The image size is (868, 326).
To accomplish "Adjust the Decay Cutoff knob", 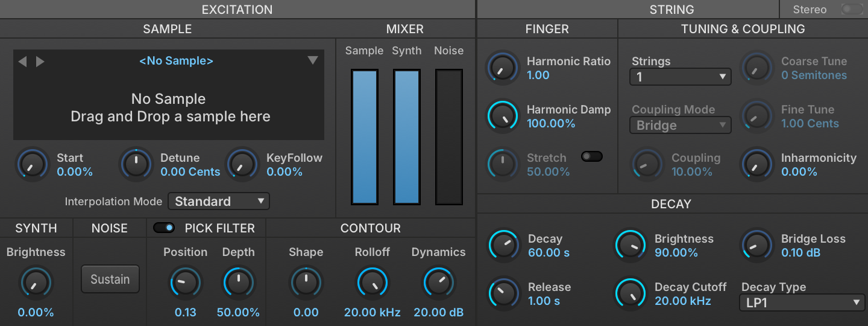I will point(630,293).
